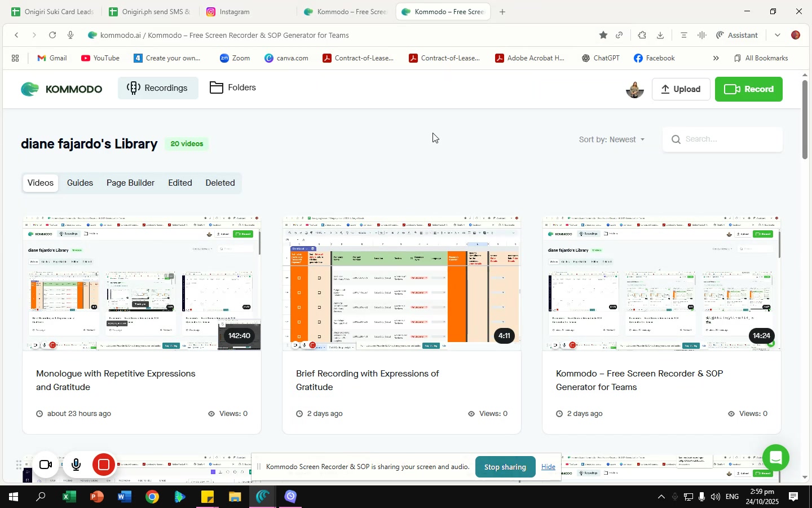Open a new browser tab
This screenshot has width=812, height=508.
coord(502,11)
